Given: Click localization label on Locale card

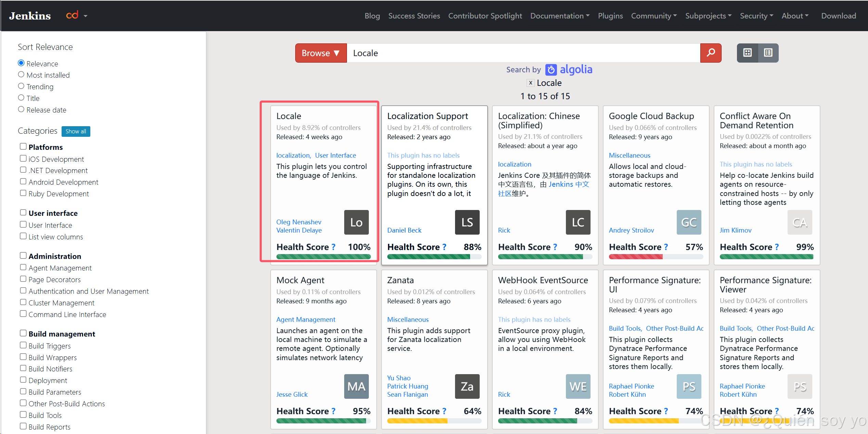Looking at the screenshot, I should 293,155.
